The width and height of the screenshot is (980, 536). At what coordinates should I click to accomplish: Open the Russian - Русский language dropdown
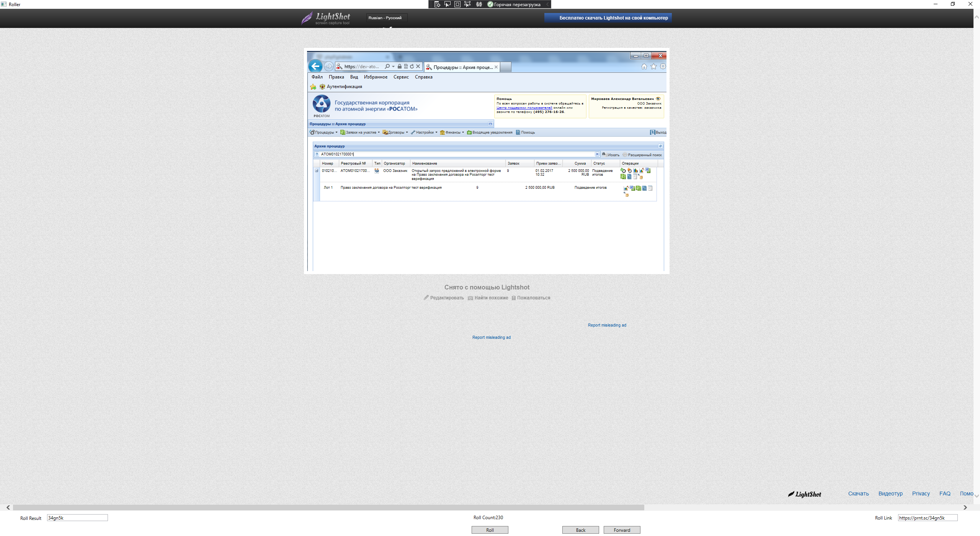386,18
